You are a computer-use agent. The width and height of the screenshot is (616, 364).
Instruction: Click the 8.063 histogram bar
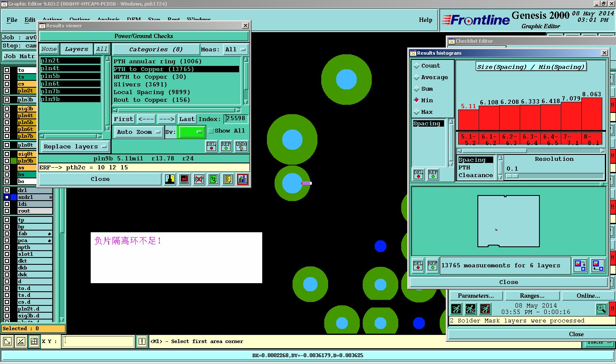592,114
